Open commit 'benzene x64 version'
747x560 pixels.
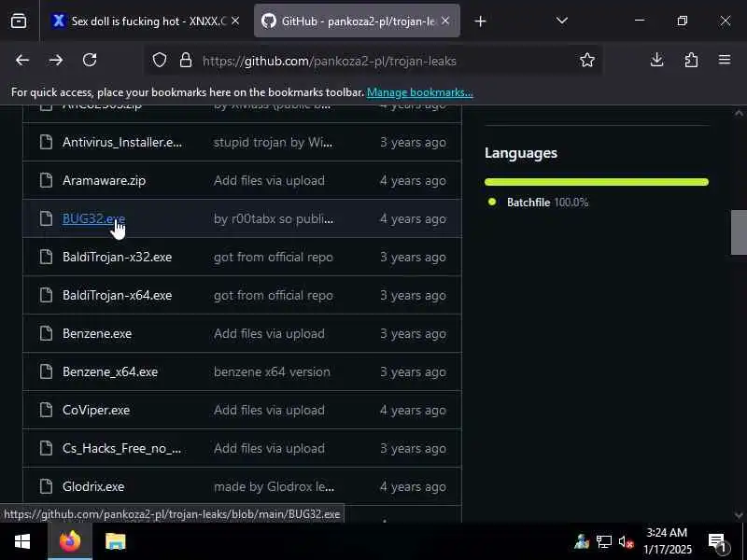tap(272, 371)
